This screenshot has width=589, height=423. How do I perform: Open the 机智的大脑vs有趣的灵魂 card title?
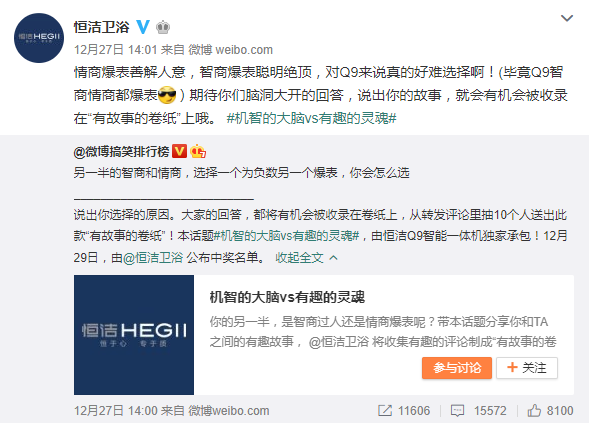[287, 297]
